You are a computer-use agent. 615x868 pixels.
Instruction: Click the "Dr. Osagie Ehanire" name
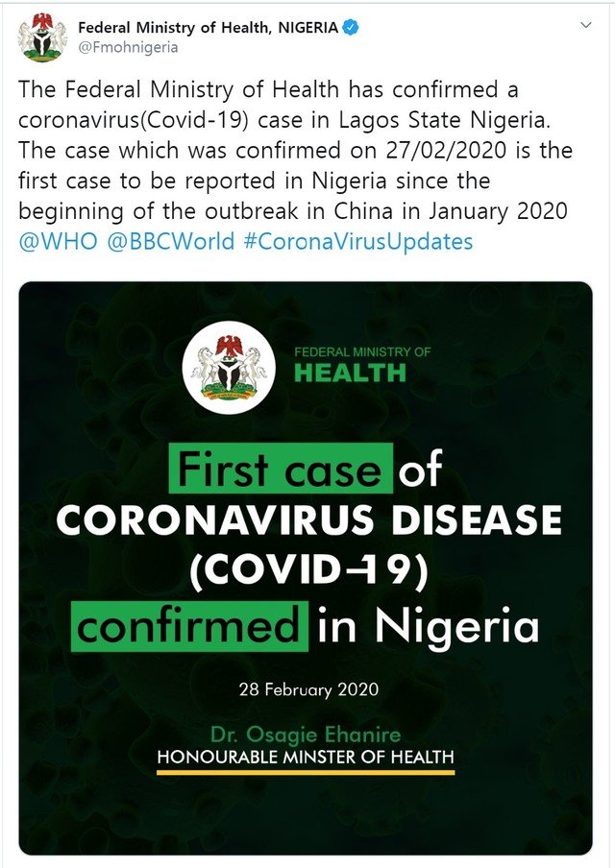307,734
